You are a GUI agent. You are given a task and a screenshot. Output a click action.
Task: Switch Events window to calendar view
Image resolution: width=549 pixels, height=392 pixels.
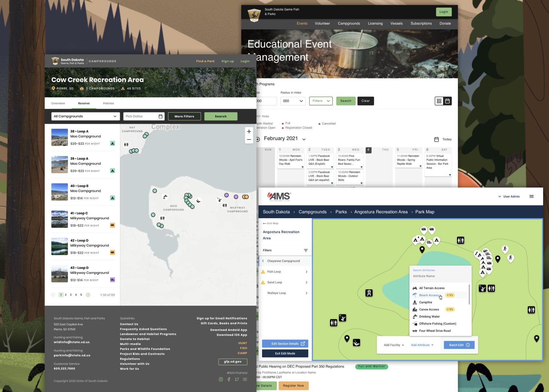point(447,101)
